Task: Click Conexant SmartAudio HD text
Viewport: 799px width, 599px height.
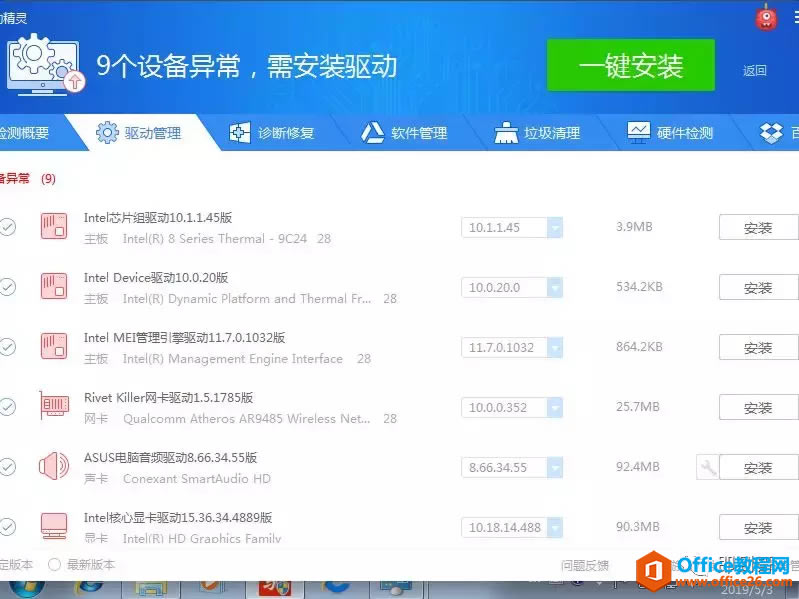Action: pyautogui.click(x=197, y=479)
